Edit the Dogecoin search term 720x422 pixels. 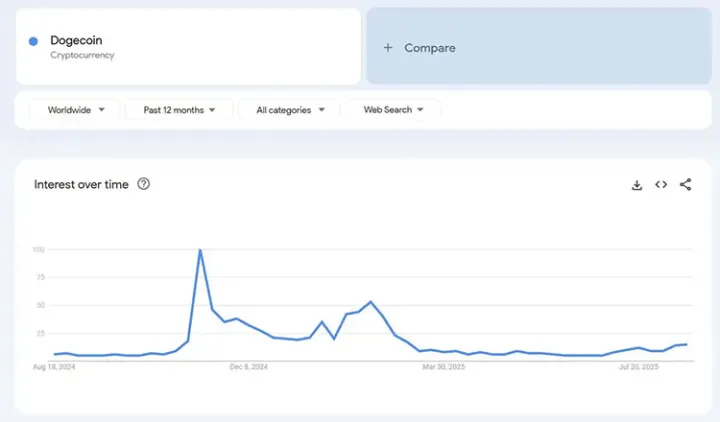pos(76,40)
